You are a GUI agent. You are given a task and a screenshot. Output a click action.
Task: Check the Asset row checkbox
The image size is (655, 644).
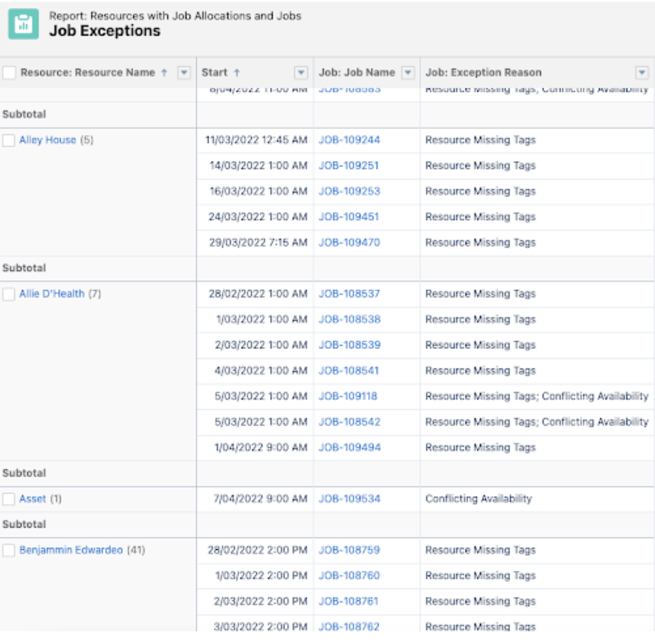pos(9,499)
